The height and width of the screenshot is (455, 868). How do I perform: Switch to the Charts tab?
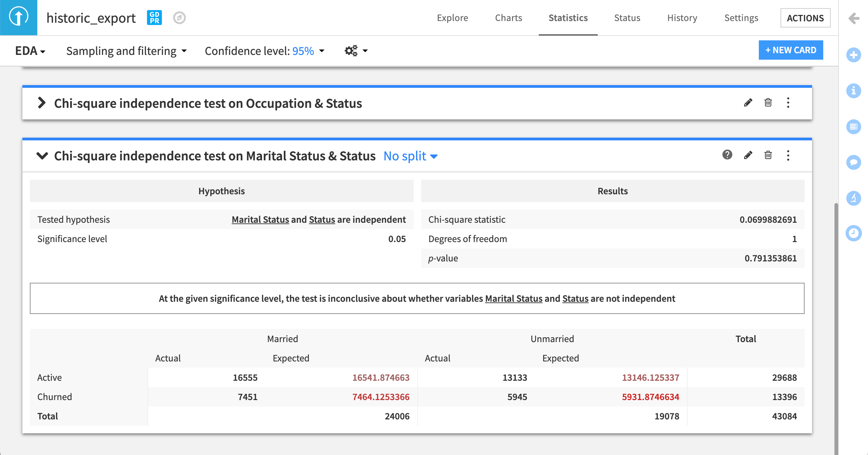tap(508, 18)
